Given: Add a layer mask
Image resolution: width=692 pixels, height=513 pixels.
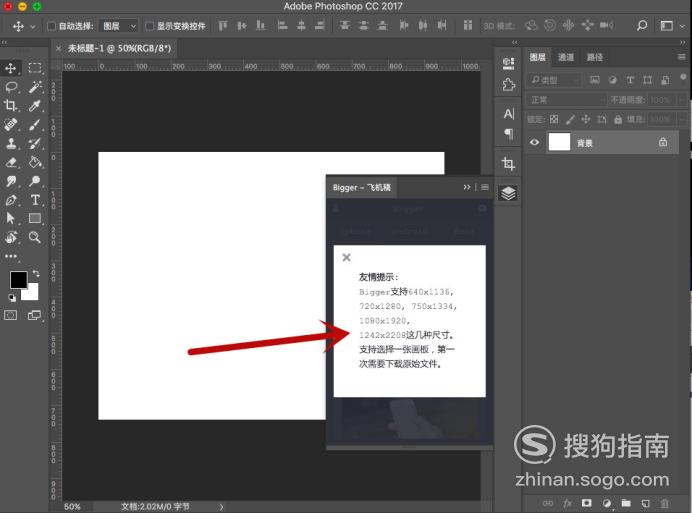Looking at the screenshot, I should coord(587,503).
